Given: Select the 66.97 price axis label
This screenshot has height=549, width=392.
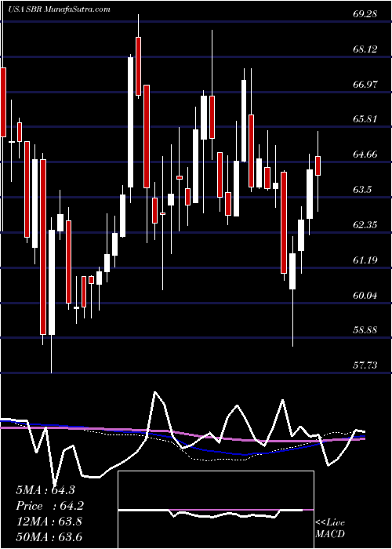Looking at the screenshot, I should (365, 85).
